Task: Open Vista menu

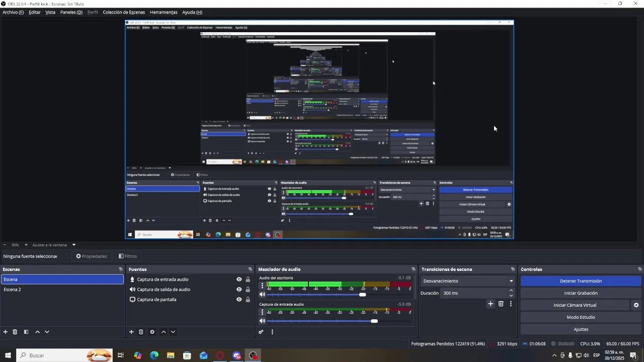Action: (50, 12)
